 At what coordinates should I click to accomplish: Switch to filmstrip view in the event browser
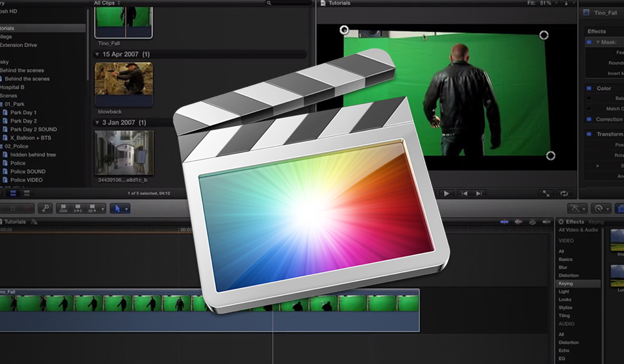click(x=12, y=194)
